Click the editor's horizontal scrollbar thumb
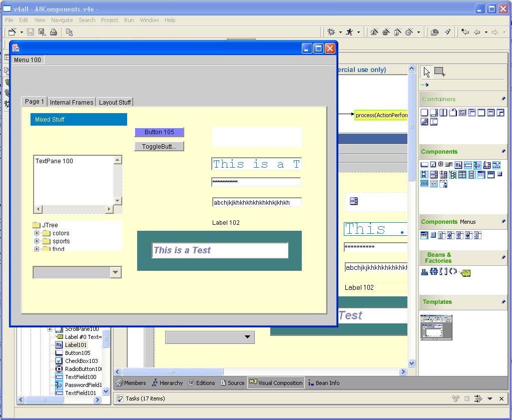This screenshot has width=512, height=420. (x=173, y=372)
